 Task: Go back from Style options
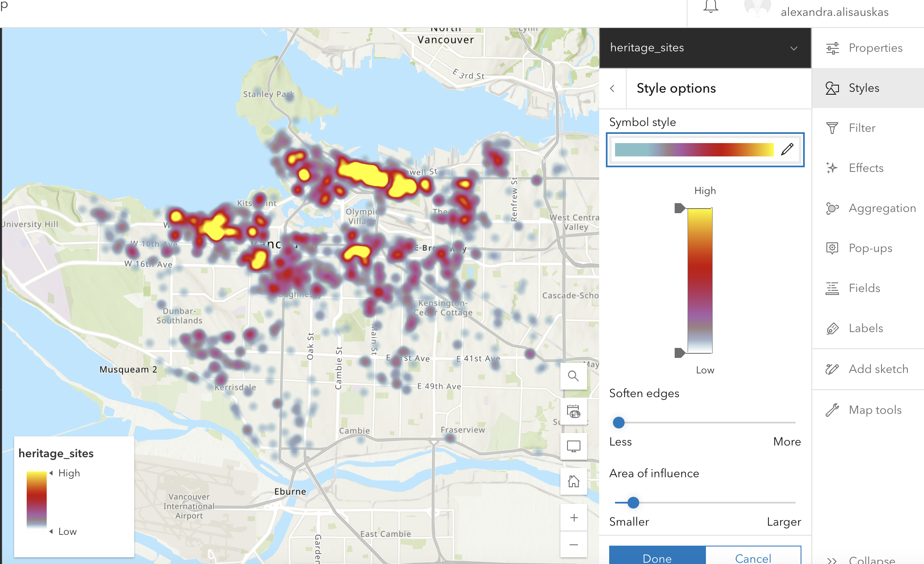(x=612, y=88)
